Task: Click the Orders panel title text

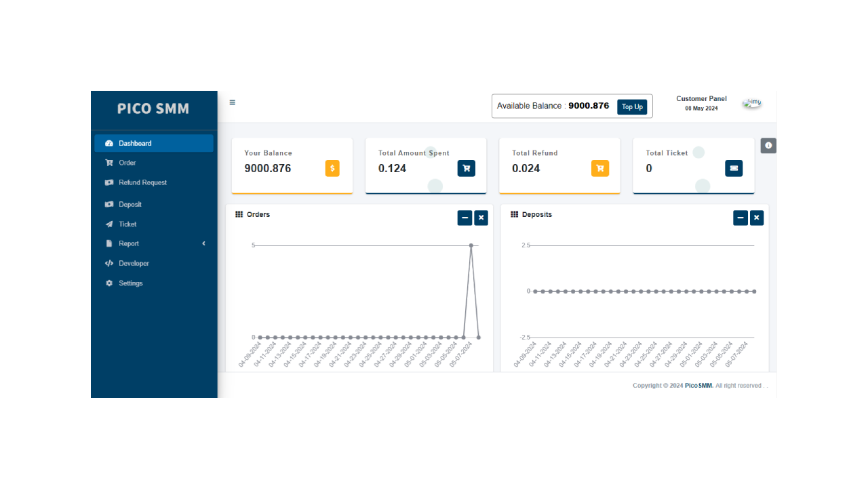Action: coord(258,214)
